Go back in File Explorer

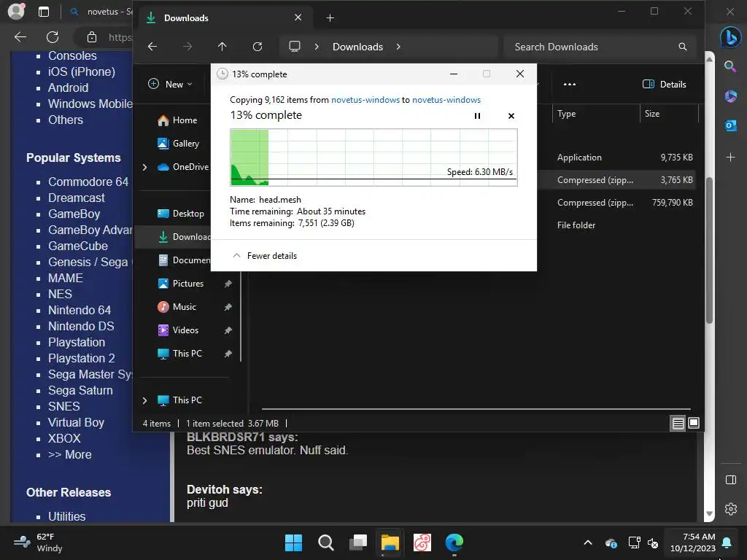[x=152, y=47]
